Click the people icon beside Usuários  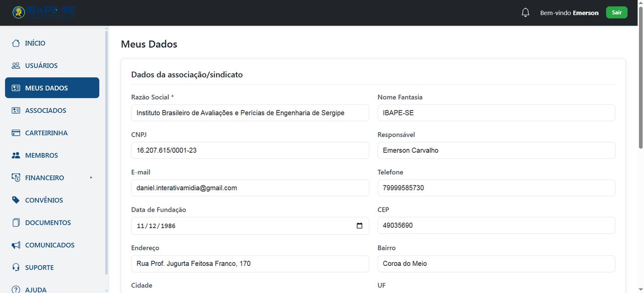point(16,65)
